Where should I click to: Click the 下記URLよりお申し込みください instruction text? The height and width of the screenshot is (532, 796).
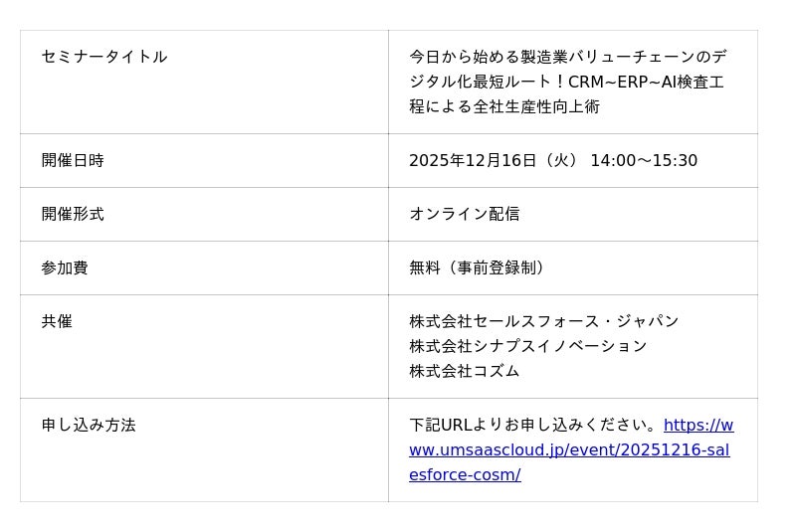[534, 426]
